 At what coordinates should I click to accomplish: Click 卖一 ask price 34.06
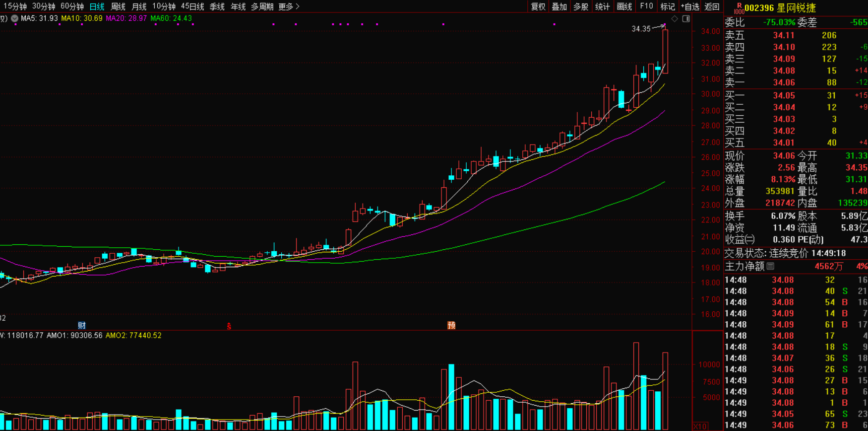784,83
